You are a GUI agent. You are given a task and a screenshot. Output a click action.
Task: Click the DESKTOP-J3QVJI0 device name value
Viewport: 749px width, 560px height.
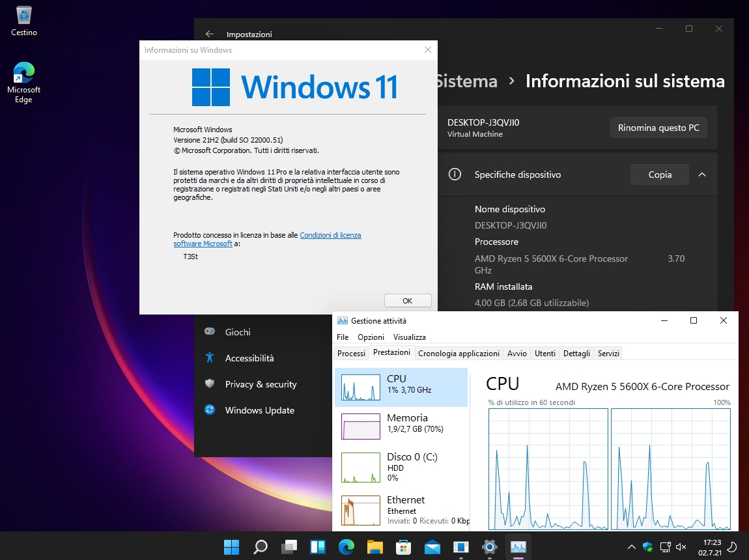[510, 225]
